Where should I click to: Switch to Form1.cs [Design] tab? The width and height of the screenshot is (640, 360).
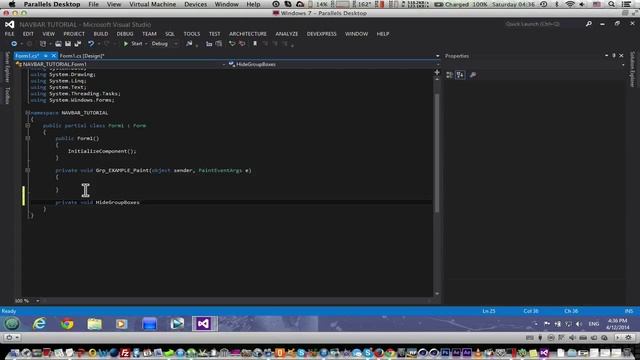coord(82,56)
